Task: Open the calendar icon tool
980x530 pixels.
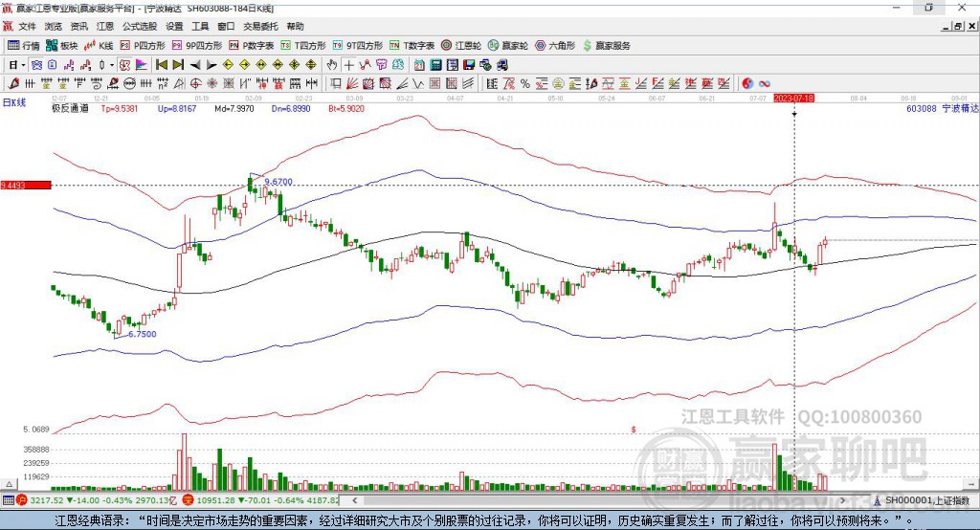Action: tap(419, 65)
